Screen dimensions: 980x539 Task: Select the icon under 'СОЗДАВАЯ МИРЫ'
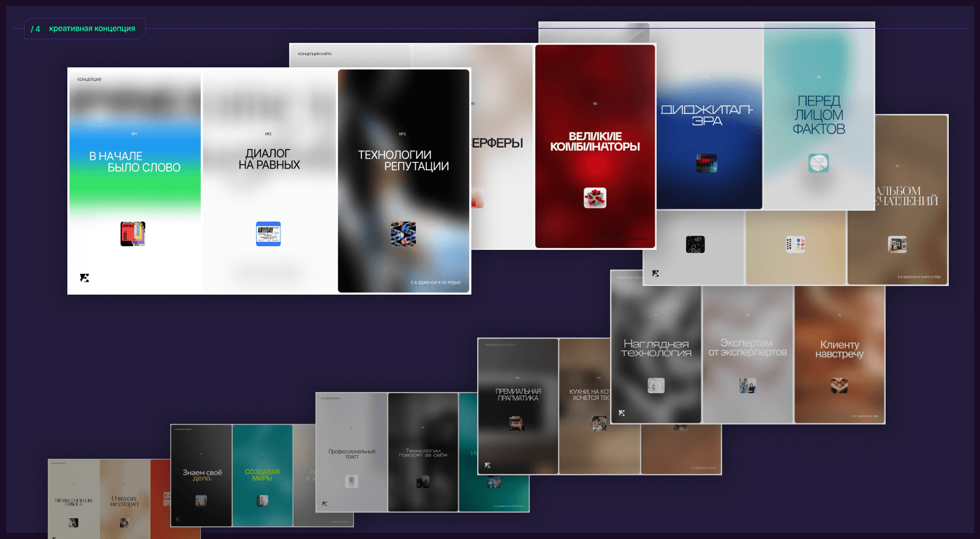pyautogui.click(x=262, y=500)
